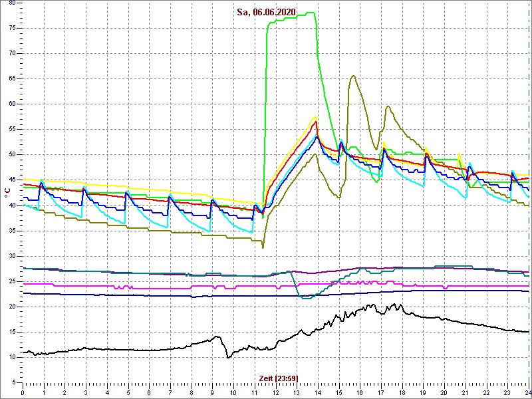Click the hour 0 label on time axis

(23, 393)
